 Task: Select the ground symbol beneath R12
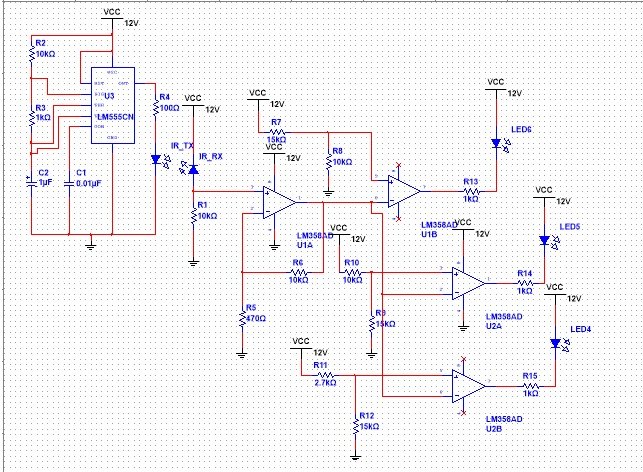[x=356, y=457]
